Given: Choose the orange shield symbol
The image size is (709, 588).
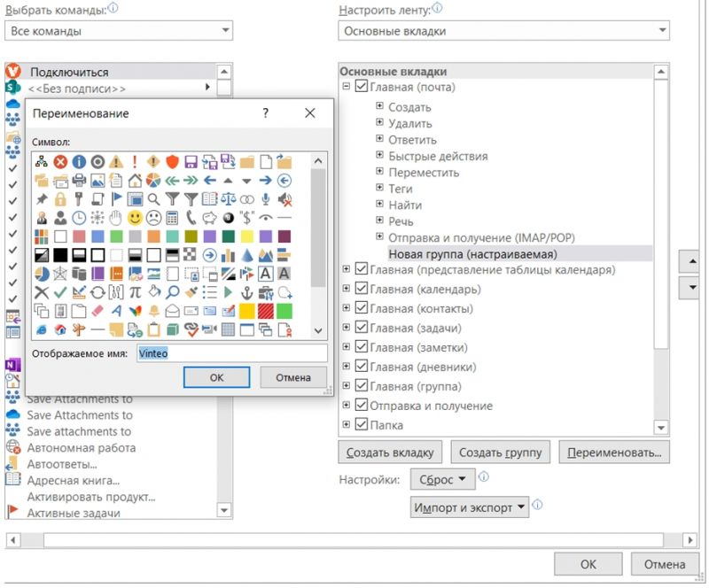Looking at the screenshot, I should 172,161.
